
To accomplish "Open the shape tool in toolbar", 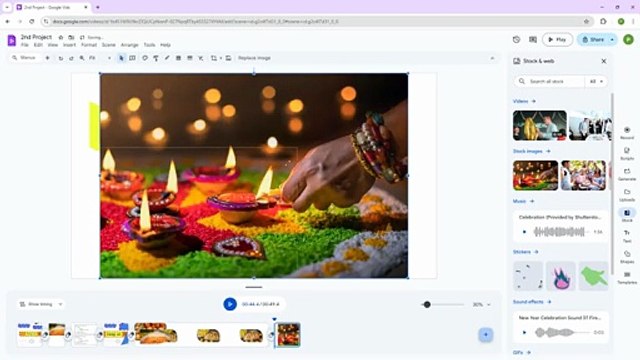I will click(x=145, y=58).
